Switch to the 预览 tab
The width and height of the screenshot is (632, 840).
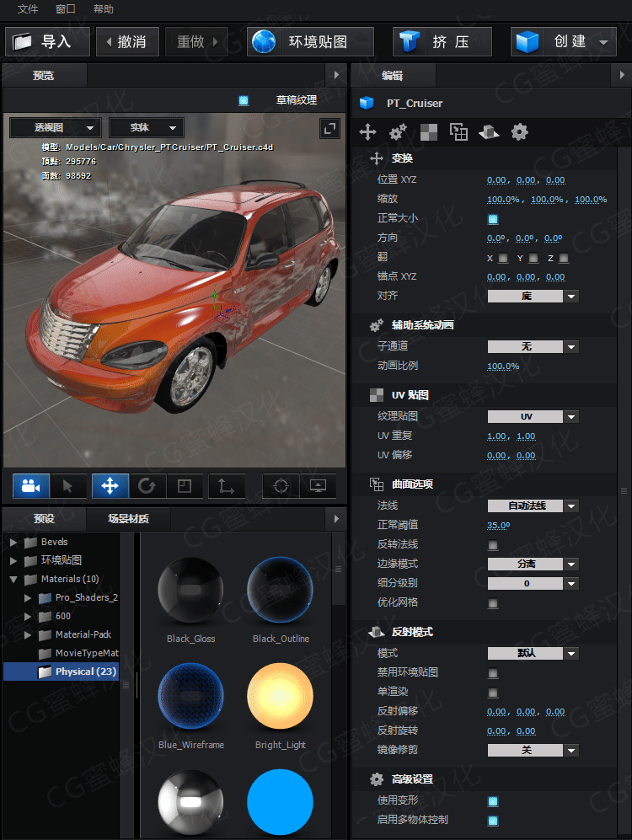pyautogui.click(x=44, y=75)
